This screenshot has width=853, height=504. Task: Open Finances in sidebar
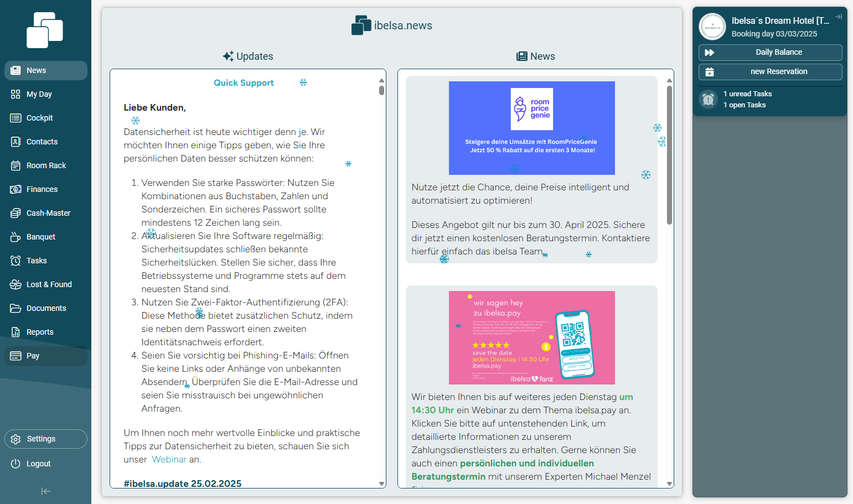coord(45,189)
